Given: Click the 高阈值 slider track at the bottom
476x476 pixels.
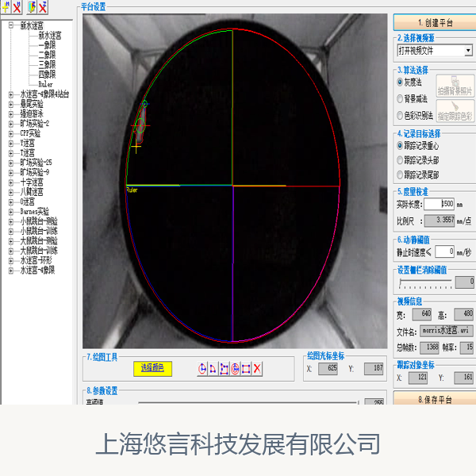Looking at the screenshot, I should point(248,402).
